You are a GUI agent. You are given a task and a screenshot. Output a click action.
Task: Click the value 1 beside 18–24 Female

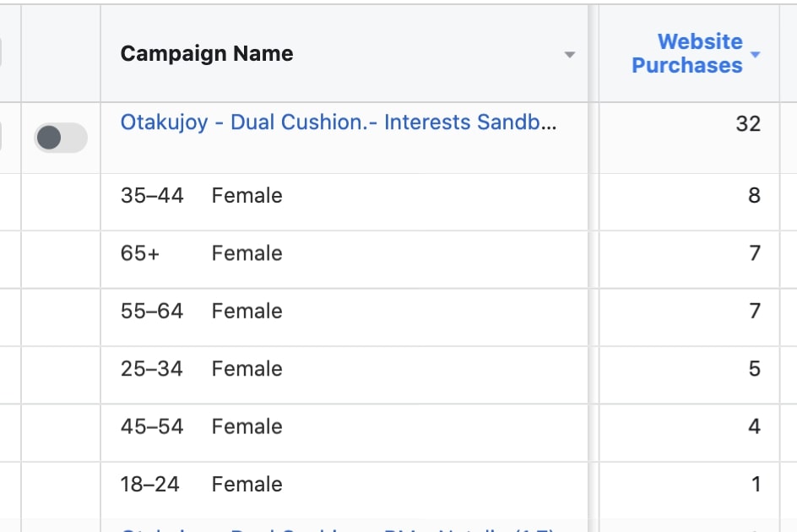[x=754, y=484]
